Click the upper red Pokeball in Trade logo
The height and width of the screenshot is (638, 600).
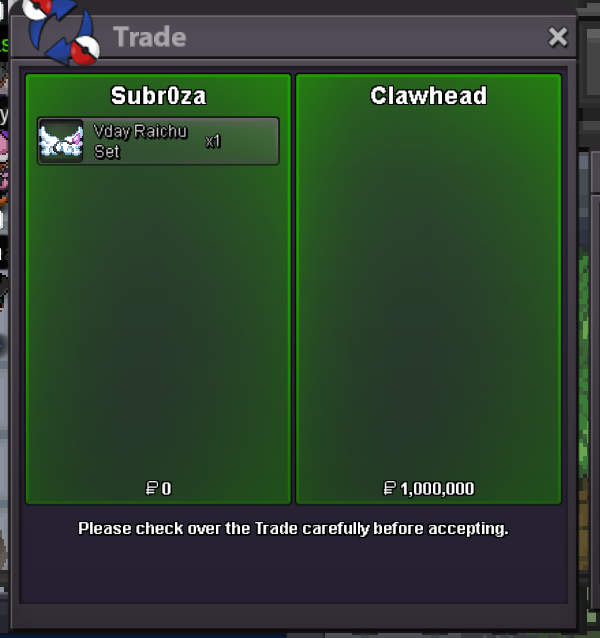[37, 8]
